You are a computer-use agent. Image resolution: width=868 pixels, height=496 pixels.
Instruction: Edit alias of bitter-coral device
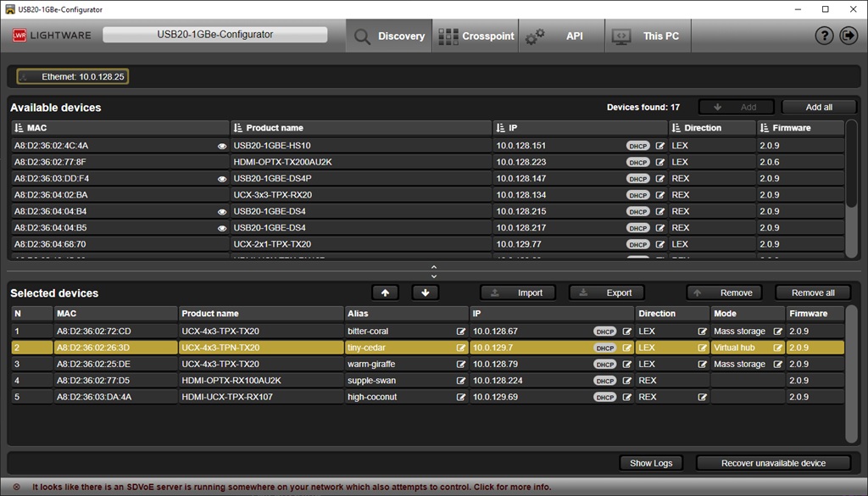pyautogui.click(x=461, y=332)
